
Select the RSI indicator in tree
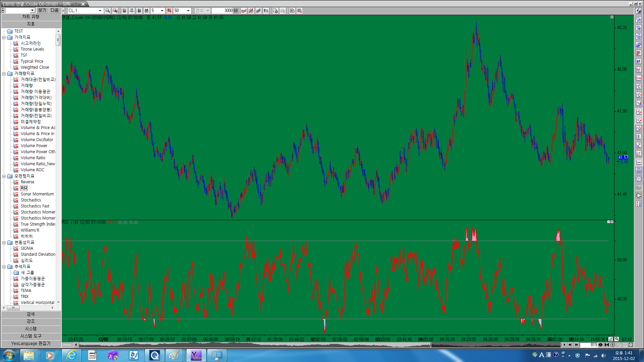[24, 188]
